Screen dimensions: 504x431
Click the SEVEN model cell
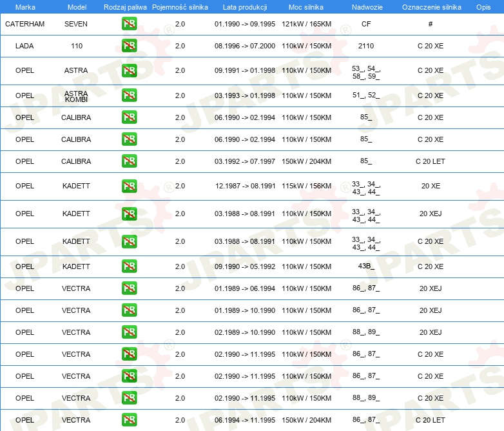point(76,24)
